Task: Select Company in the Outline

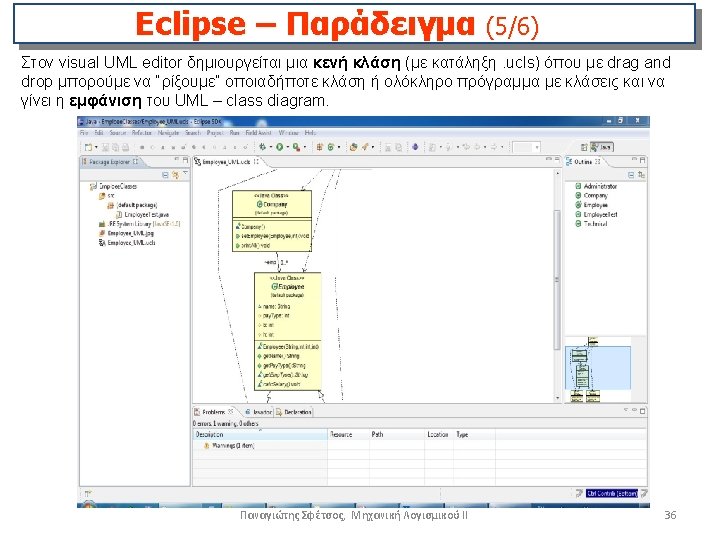Action: pos(591,196)
